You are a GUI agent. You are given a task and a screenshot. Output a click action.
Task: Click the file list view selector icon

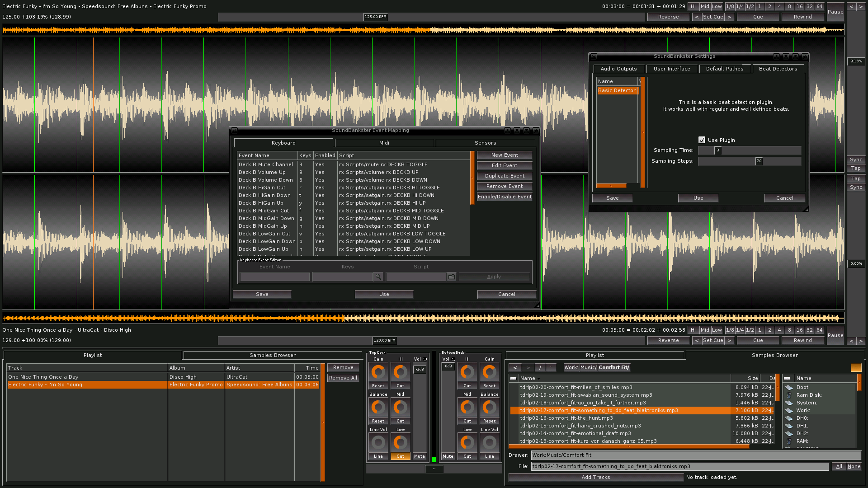click(x=513, y=378)
